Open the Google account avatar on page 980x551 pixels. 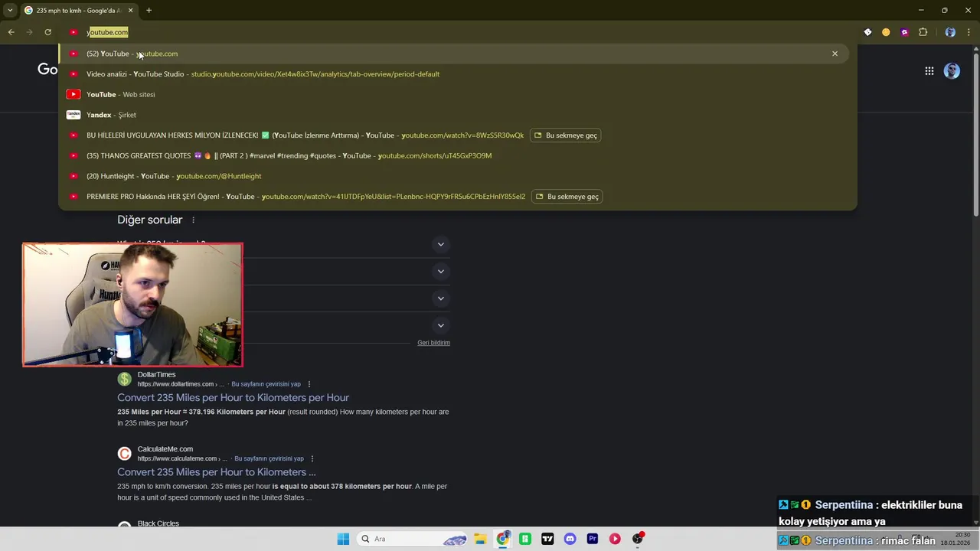pyautogui.click(x=952, y=71)
